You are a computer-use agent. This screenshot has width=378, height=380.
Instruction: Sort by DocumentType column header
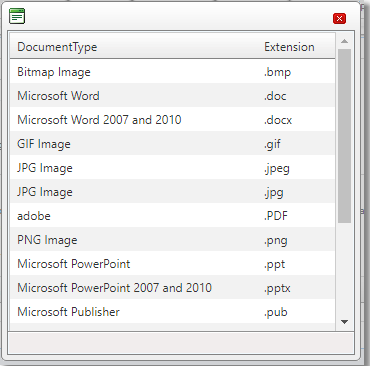pyautogui.click(x=57, y=47)
